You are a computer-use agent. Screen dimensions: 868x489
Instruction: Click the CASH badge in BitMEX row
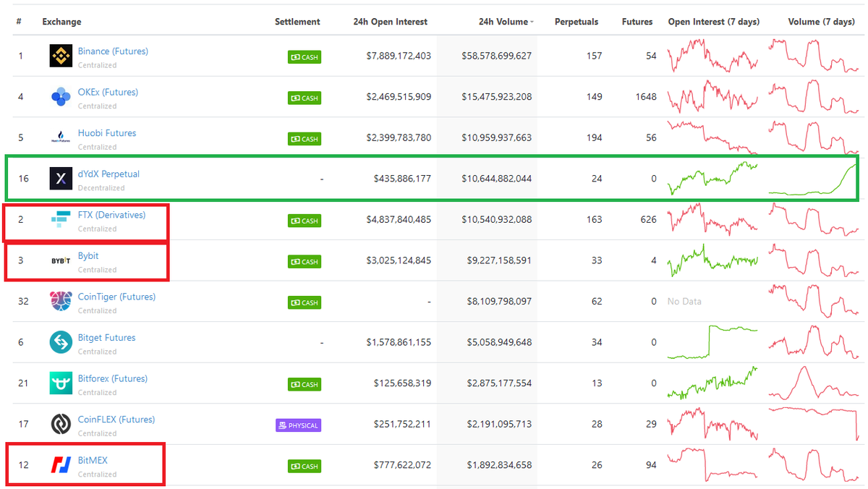305,466
